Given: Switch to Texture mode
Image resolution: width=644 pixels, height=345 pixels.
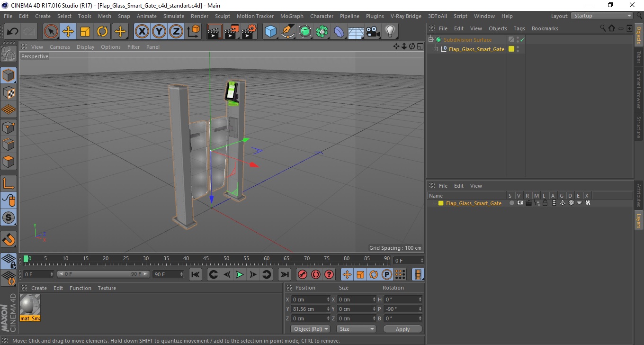Looking at the screenshot, I should pyautogui.click(x=9, y=92).
